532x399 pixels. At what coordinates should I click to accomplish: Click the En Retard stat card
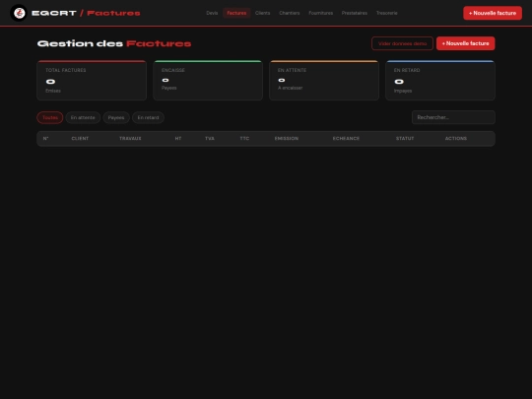440,81
